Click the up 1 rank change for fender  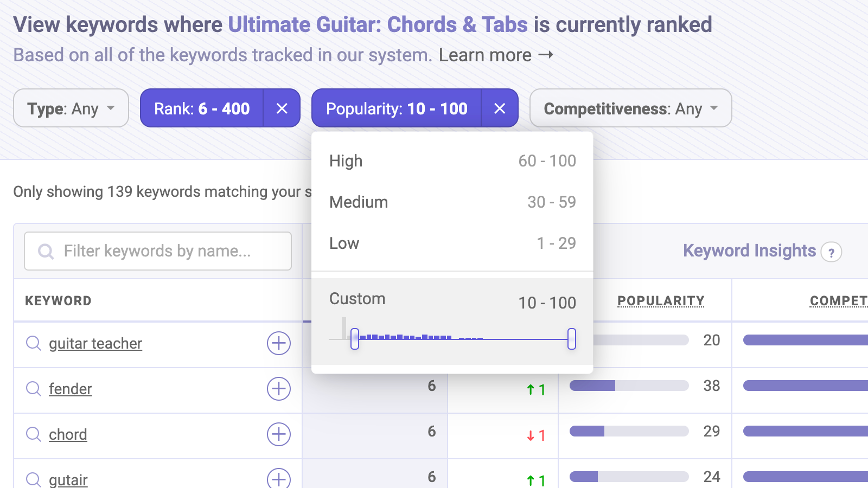pyautogui.click(x=536, y=390)
